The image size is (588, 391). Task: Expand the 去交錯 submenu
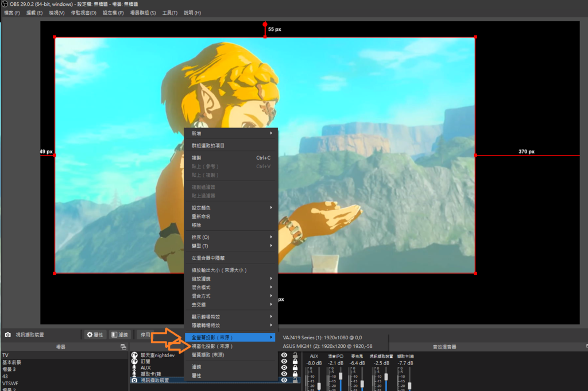(231, 305)
